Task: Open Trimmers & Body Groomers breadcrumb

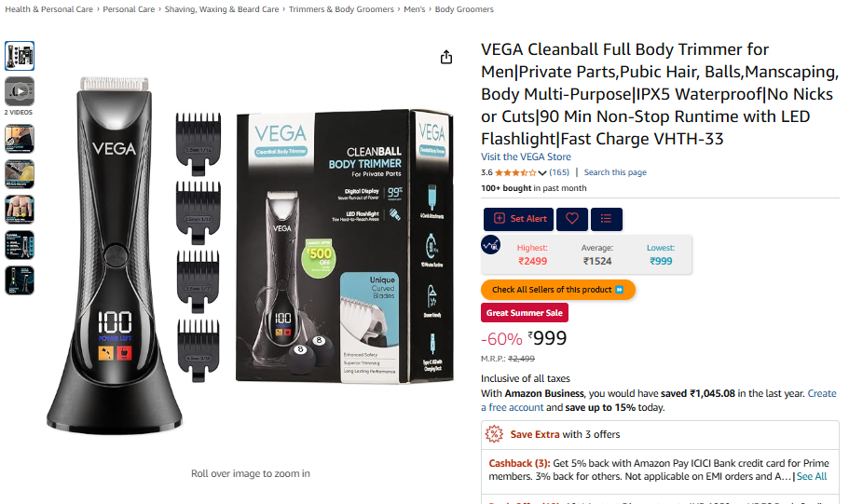Action: click(341, 9)
